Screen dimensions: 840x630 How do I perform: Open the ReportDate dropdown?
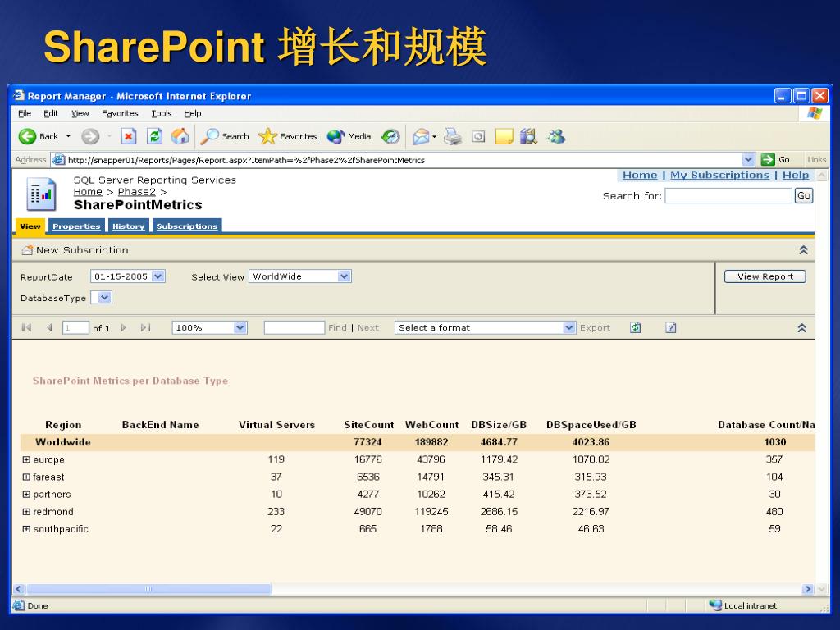point(158,276)
